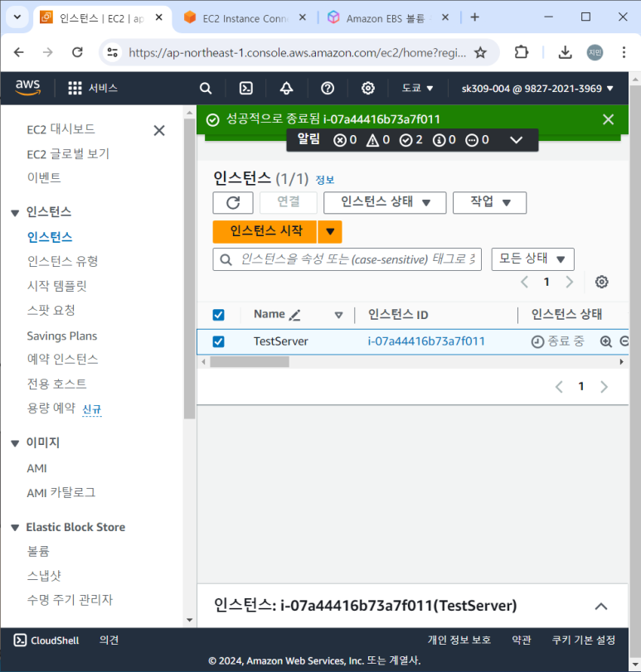Click the sidebar vertical scrollbar thumb
The height and width of the screenshot is (672, 641).
(189, 268)
